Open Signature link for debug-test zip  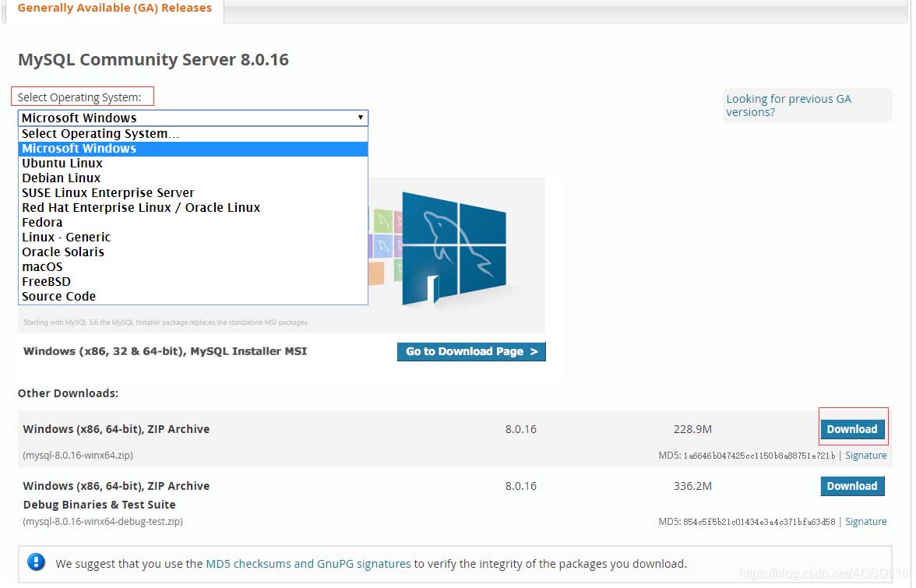[865, 522]
